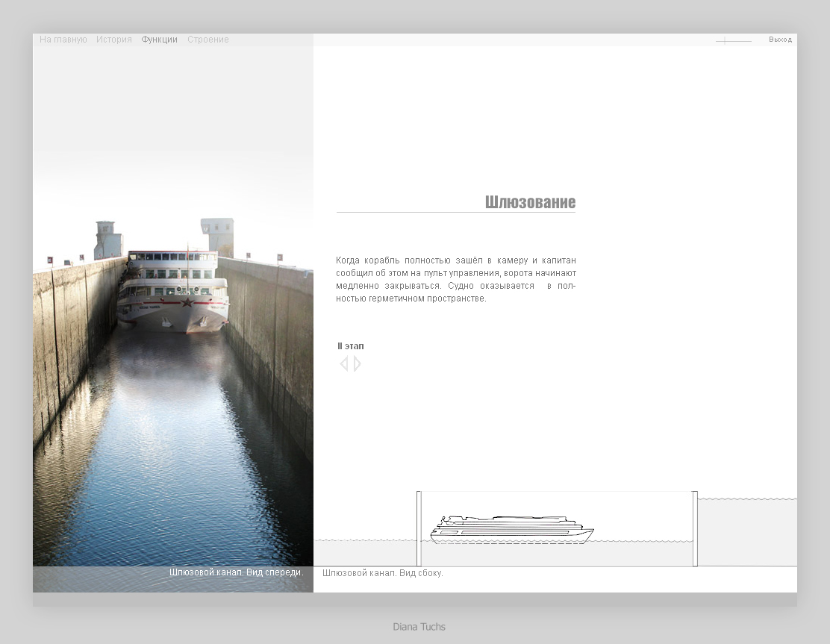This screenshot has width=830, height=644.
Task: Advance to next stage with right arrow
Action: [358, 363]
